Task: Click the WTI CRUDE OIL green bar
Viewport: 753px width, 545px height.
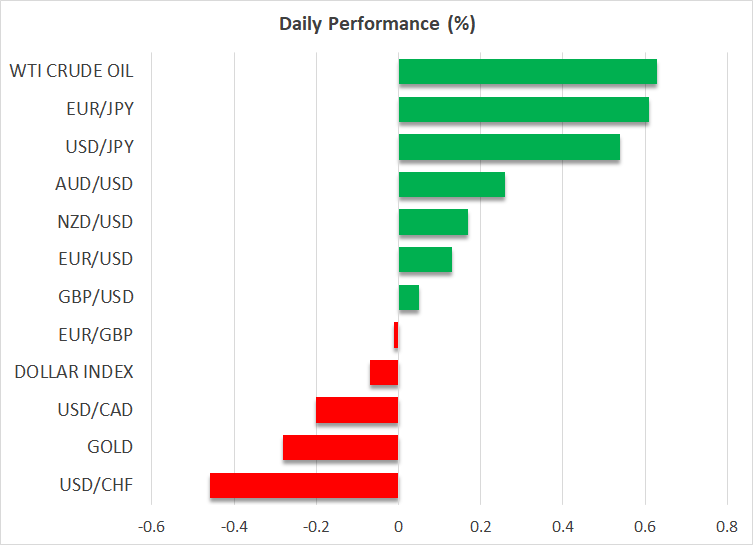Action: pos(527,72)
